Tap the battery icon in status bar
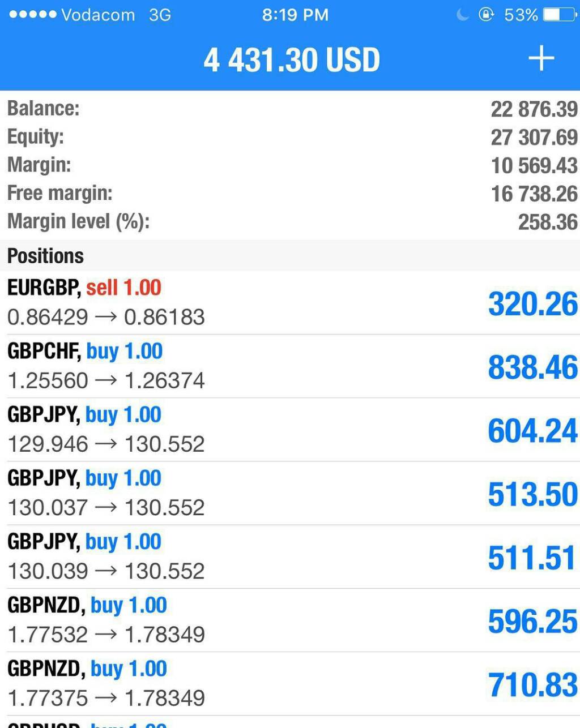Screen dimensions: 580x728 pyautogui.click(x=560, y=14)
